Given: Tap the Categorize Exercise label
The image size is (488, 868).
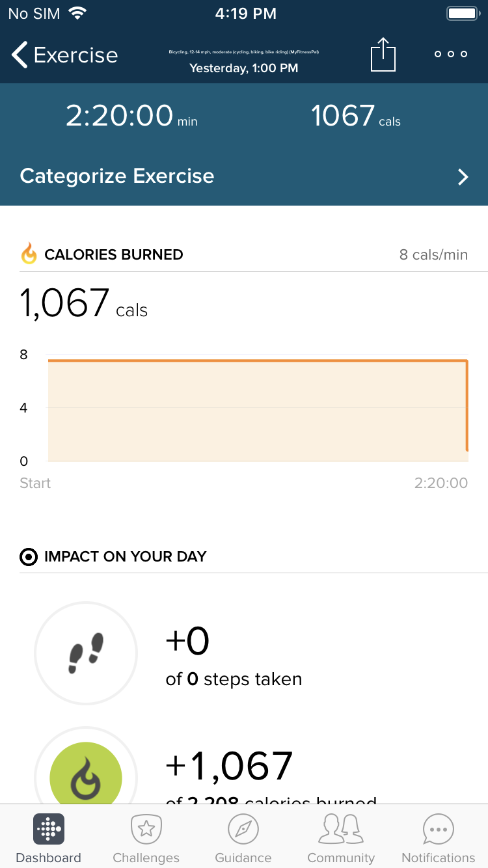Looking at the screenshot, I should (117, 176).
